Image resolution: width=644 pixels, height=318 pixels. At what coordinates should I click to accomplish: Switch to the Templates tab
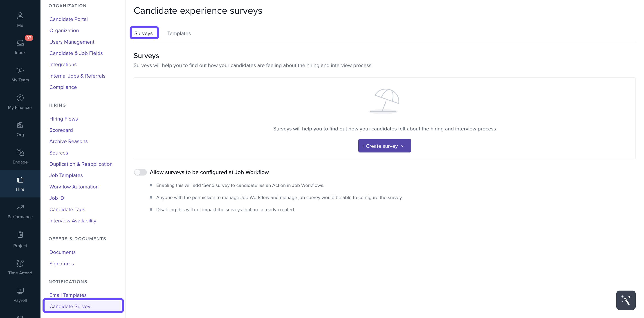[179, 34]
